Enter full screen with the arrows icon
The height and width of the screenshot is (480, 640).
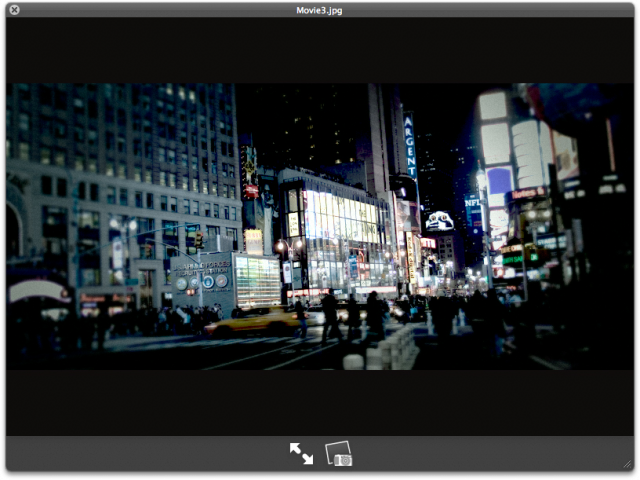click(x=301, y=453)
